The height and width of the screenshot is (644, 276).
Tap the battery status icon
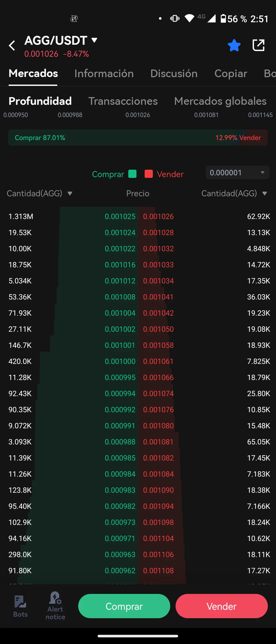pyautogui.click(x=223, y=19)
